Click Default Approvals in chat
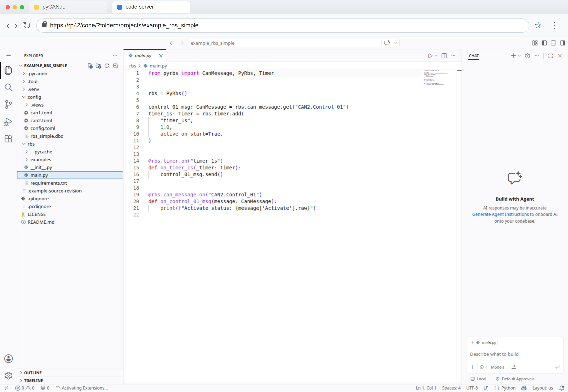The width and height of the screenshot is (568, 392). click(515, 379)
